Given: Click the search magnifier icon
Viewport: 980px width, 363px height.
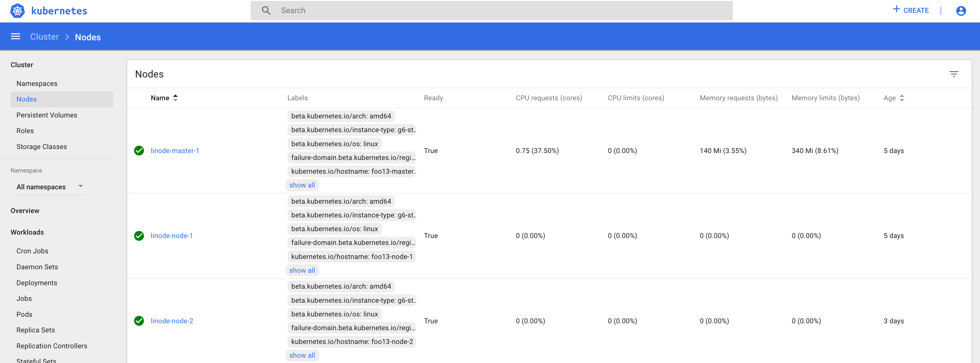Looking at the screenshot, I should 266,11.
